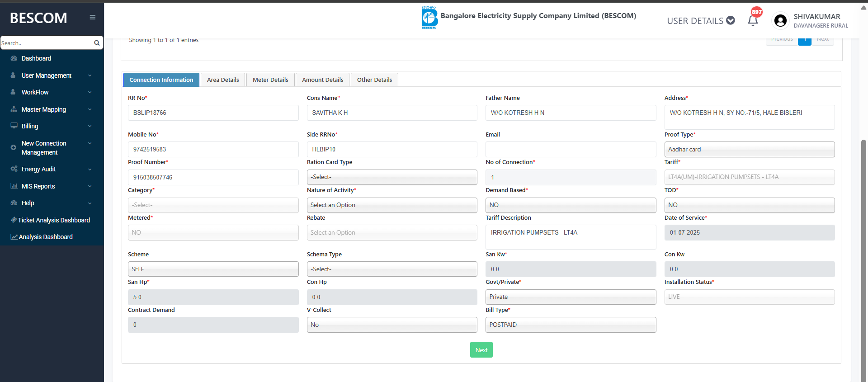Viewport: 868px width, 382px height.
Task: Click the BESCOM logo in header
Action: click(429, 18)
